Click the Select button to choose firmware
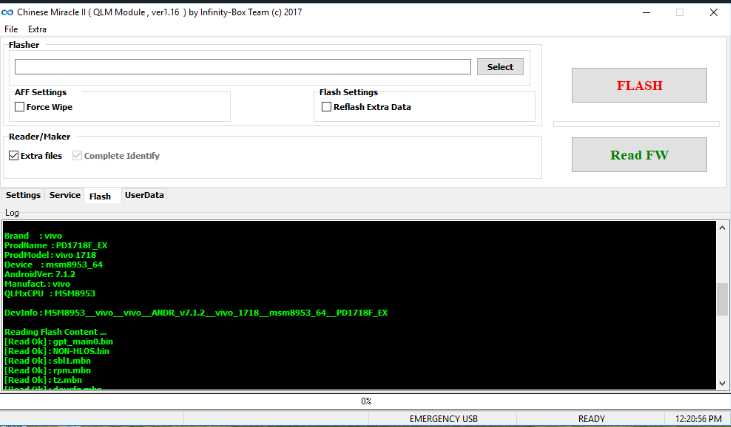 [x=500, y=67]
